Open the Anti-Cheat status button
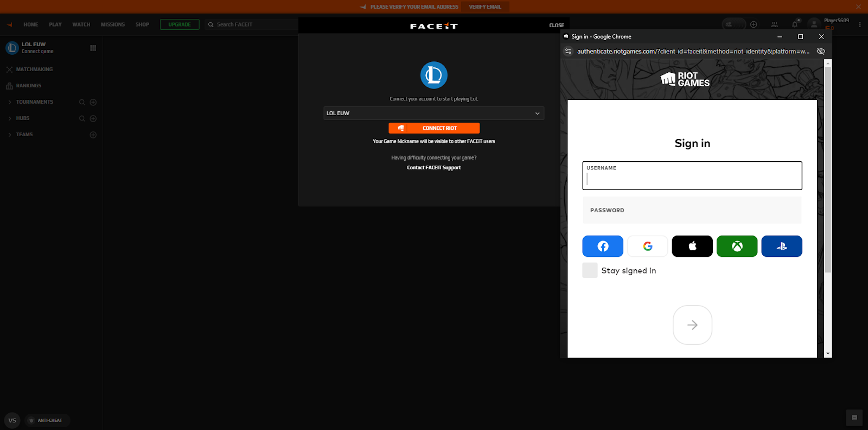The width and height of the screenshot is (868, 430). [x=47, y=420]
